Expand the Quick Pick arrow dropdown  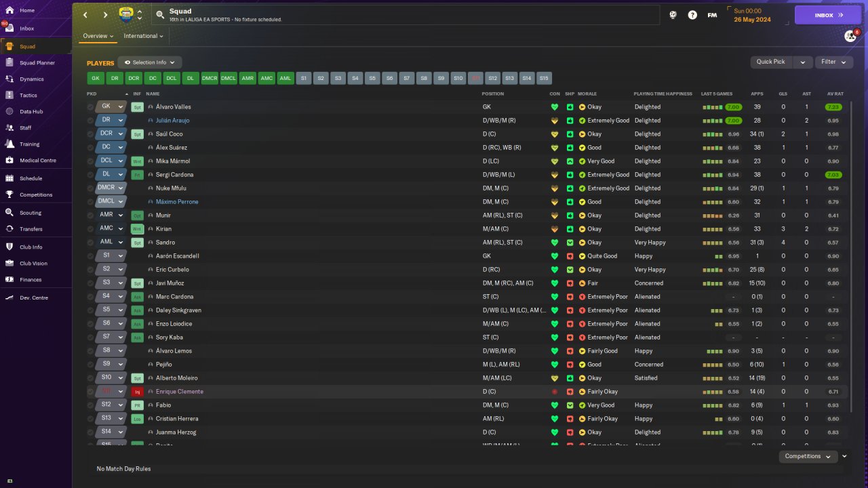[803, 62]
